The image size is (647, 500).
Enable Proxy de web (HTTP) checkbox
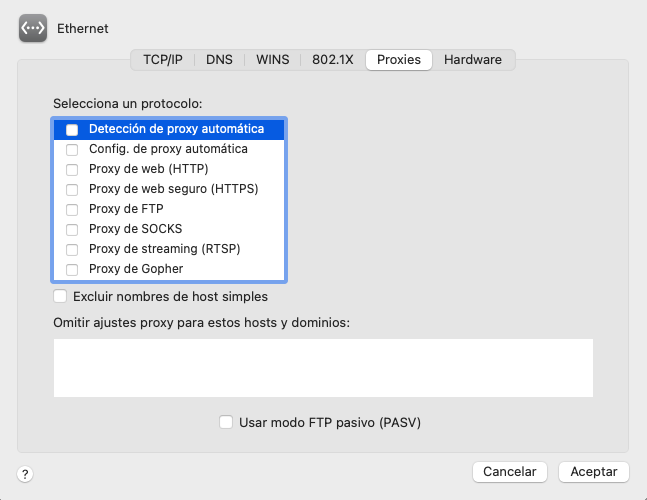point(72,169)
